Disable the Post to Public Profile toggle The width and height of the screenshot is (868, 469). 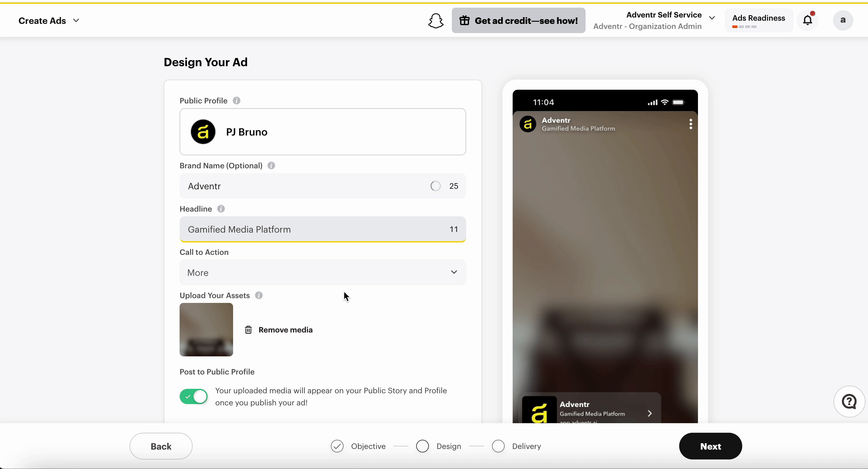pos(194,396)
